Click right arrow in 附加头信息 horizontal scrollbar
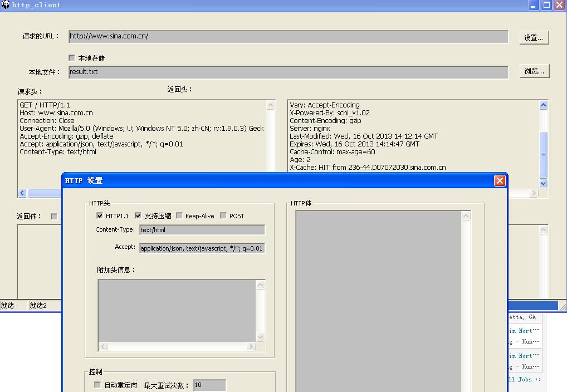 251,347
